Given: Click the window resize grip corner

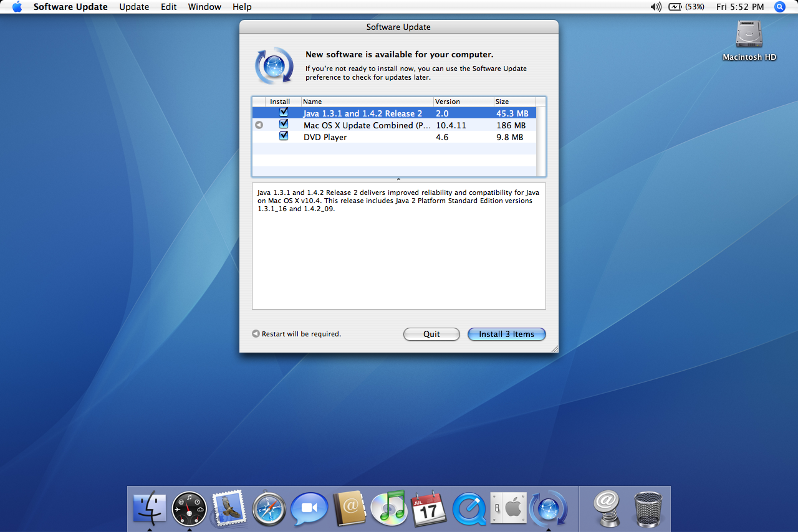Looking at the screenshot, I should point(554,349).
